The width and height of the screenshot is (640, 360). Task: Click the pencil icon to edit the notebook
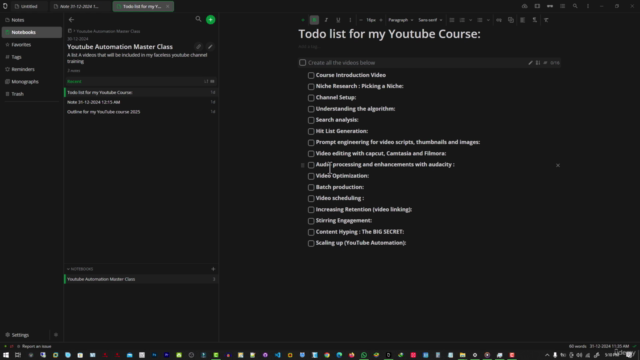(x=210, y=47)
